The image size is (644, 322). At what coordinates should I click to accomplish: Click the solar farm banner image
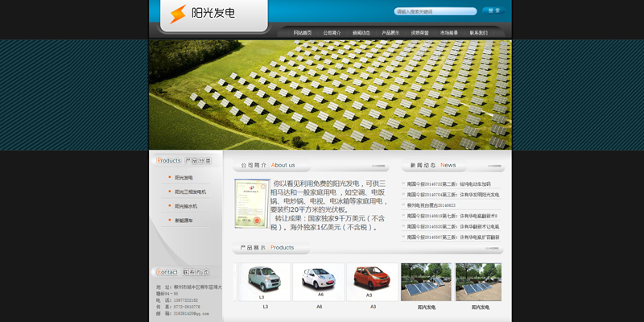click(330, 95)
